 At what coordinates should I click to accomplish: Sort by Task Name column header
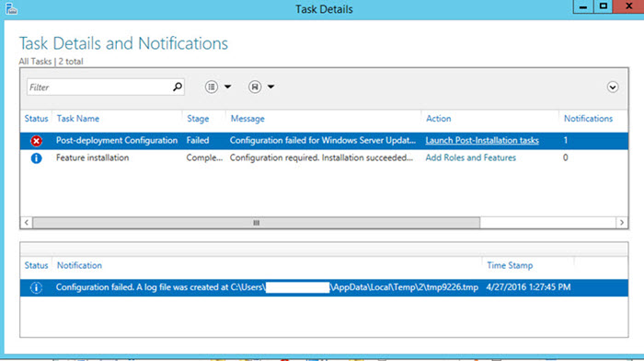coord(78,119)
